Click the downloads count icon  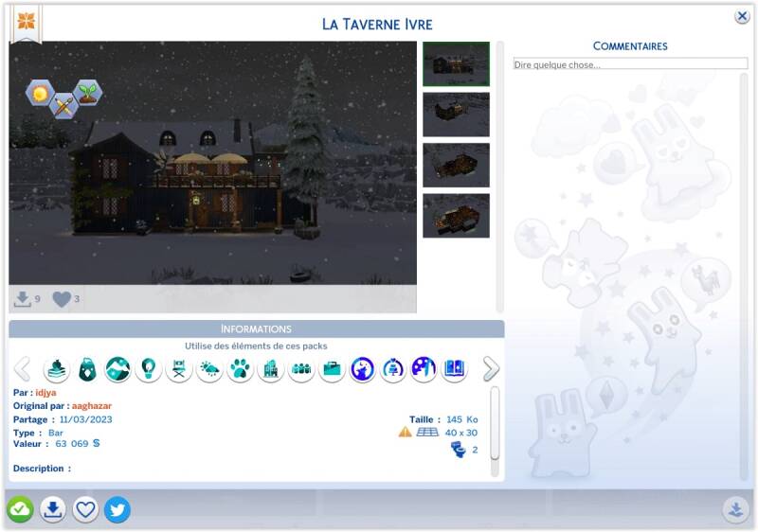click(22, 300)
